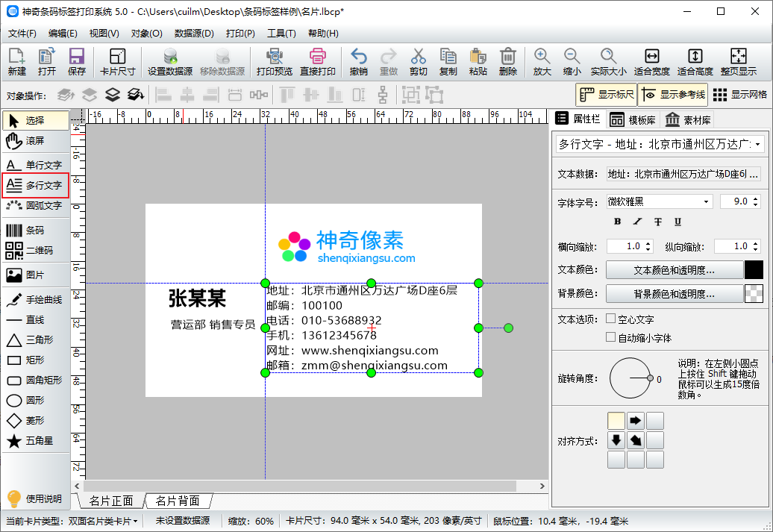Image resolution: width=773 pixels, height=532 pixels.
Task: Toggle the 显示参考线 guide lines
Action: [673, 95]
